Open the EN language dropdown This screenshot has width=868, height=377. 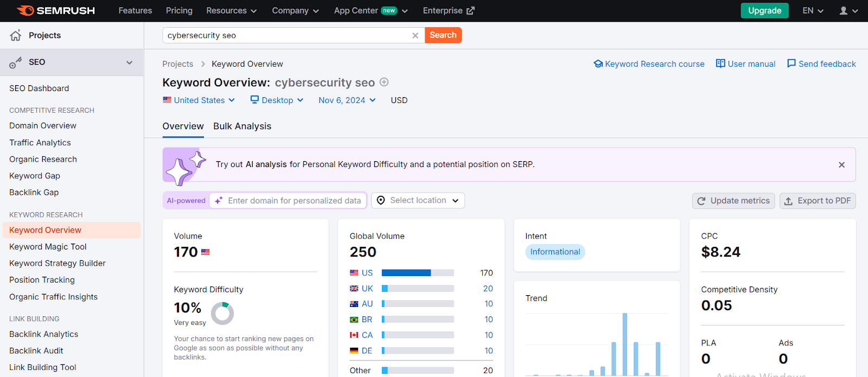813,10
